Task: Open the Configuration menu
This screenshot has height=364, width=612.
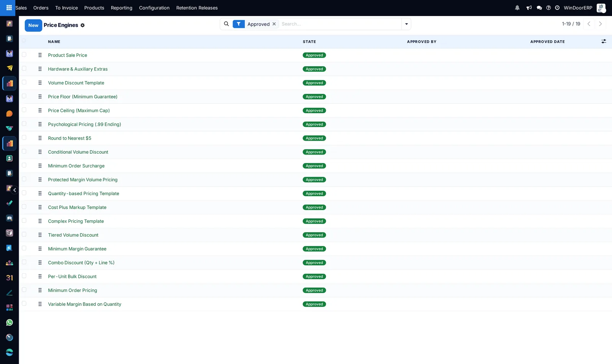Action: coord(154,8)
